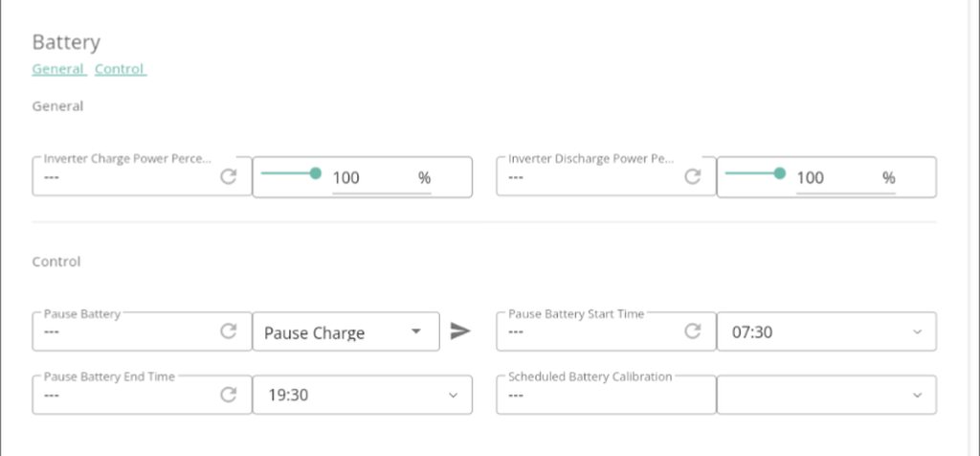Refresh the Pause Battery End Time reading
This screenshot has width=980, height=456.
(228, 395)
